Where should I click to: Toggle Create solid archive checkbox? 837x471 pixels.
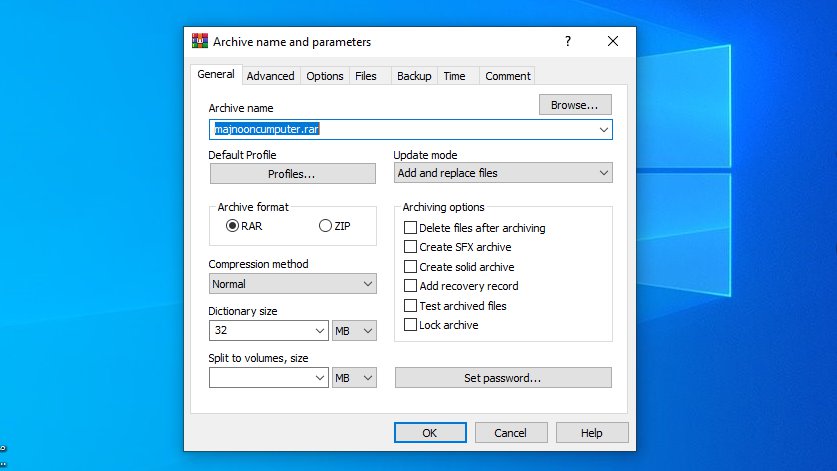click(x=410, y=267)
